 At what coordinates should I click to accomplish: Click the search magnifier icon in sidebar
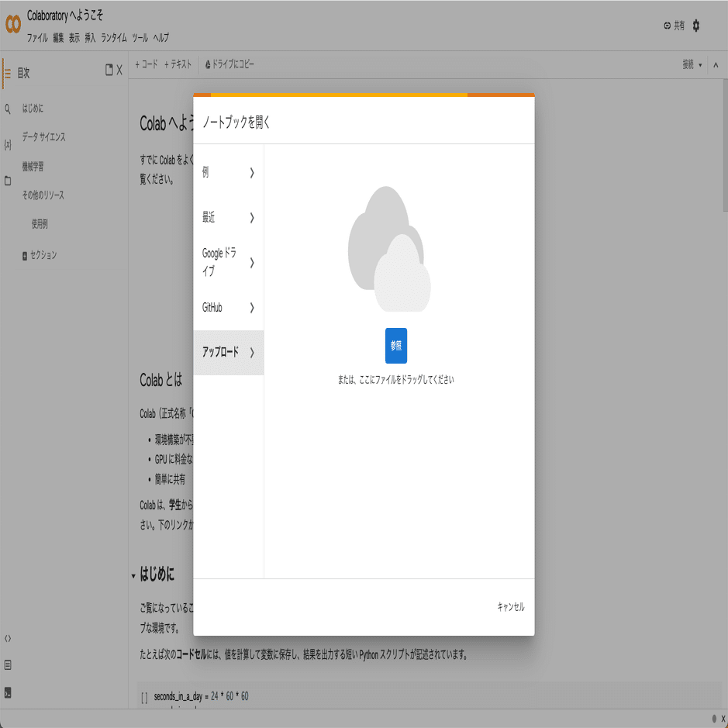(8, 109)
